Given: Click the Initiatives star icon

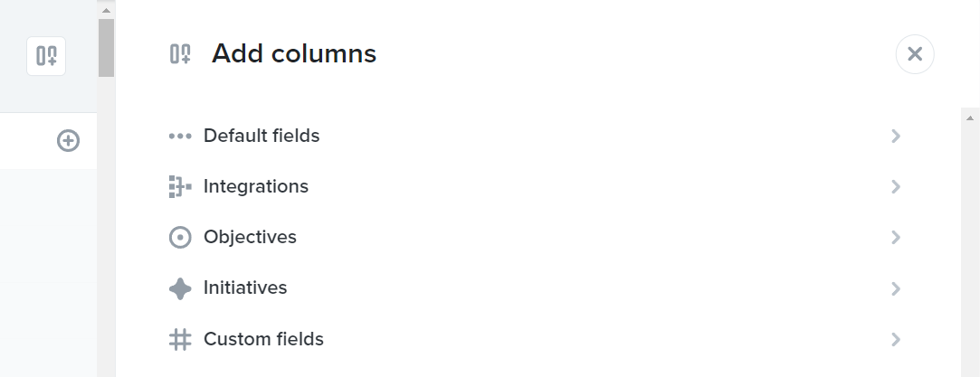Looking at the screenshot, I should pos(180,288).
